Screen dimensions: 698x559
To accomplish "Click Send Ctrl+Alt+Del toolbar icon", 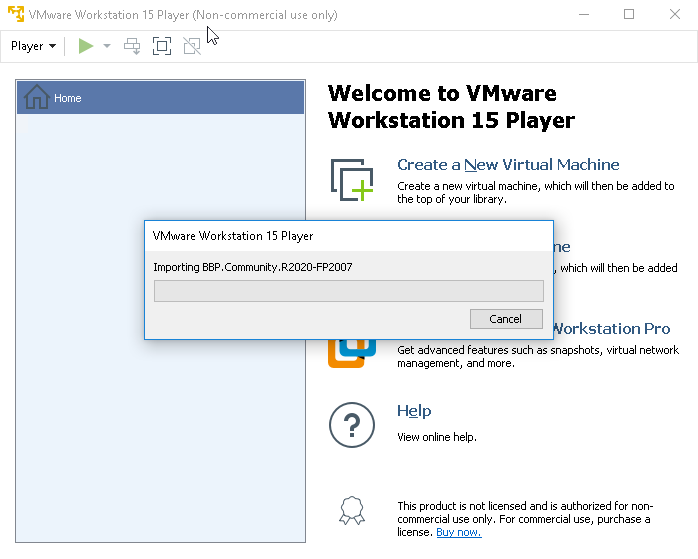I will [x=132, y=46].
